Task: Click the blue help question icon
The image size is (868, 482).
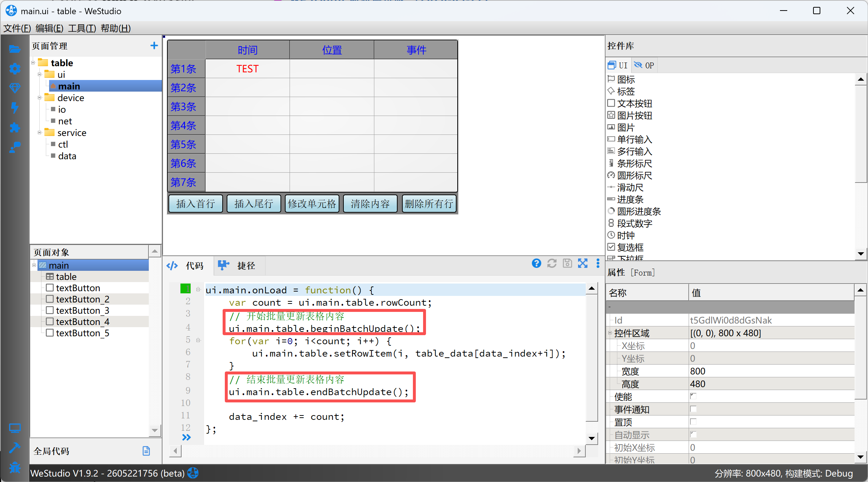Action: point(536,264)
